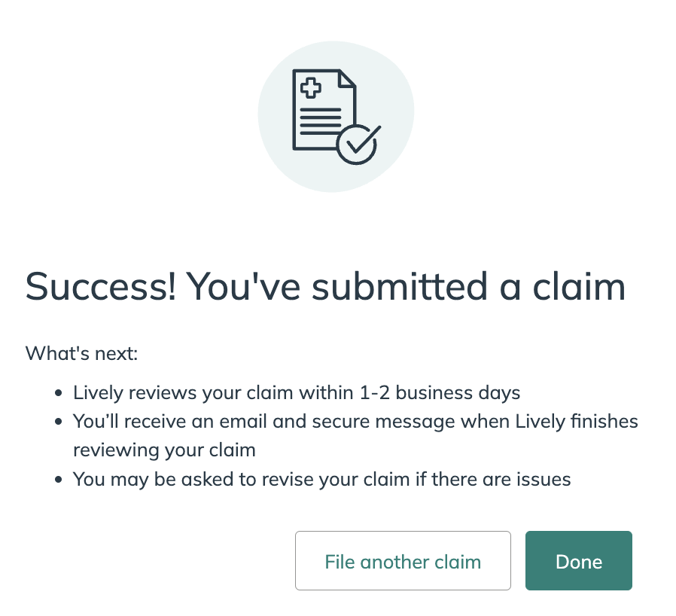The height and width of the screenshot is (616, 676).
Task: Click the line about revising your claim
Action: click(x=321, y=479)
